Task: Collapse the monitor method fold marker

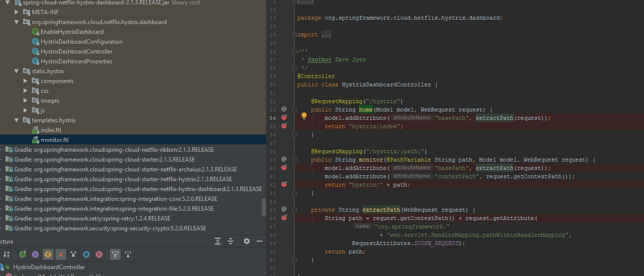Action: point(294,159)
